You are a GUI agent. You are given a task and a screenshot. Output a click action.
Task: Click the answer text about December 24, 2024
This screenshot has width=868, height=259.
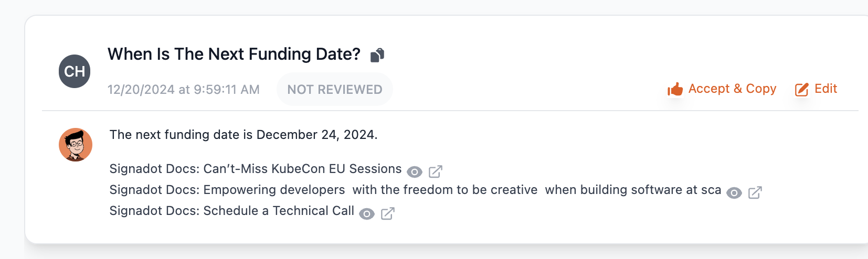243,135
